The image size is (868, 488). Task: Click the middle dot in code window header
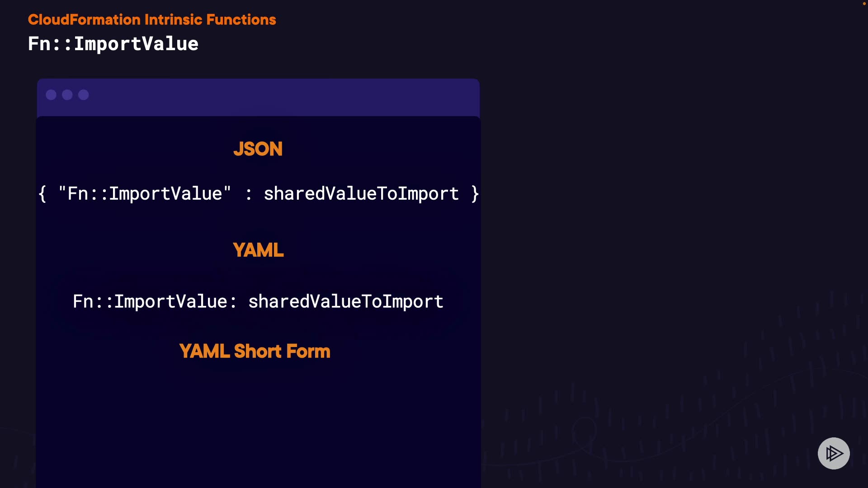click(67, 95)
